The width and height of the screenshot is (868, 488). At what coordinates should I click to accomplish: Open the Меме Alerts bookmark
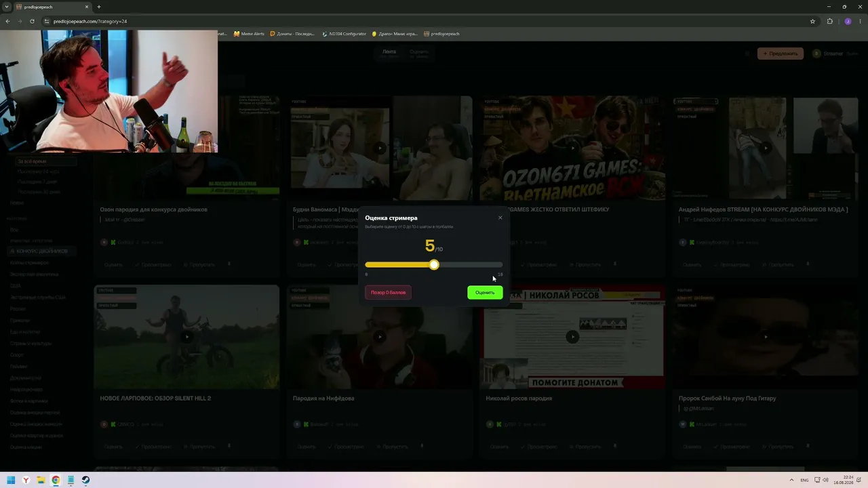point(249,33)
